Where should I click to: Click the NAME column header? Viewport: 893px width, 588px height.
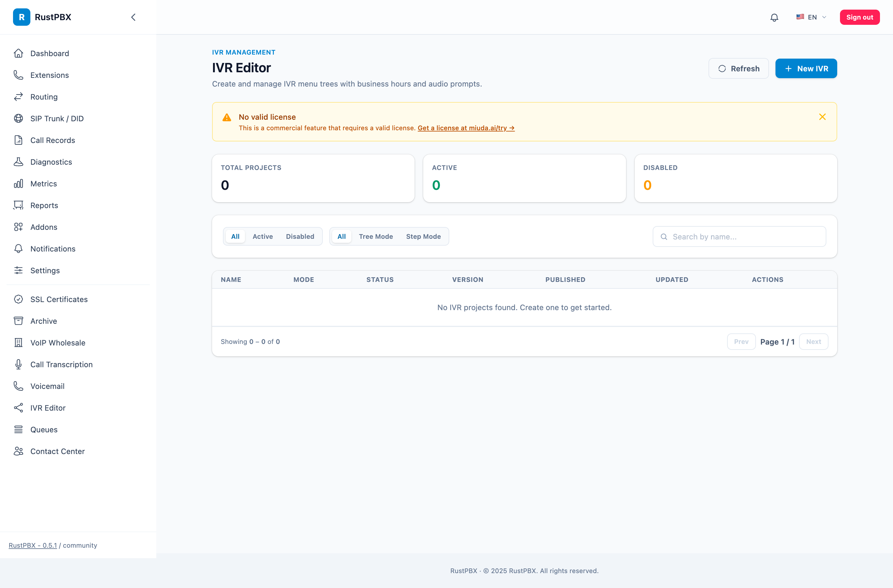click(231, 279)
